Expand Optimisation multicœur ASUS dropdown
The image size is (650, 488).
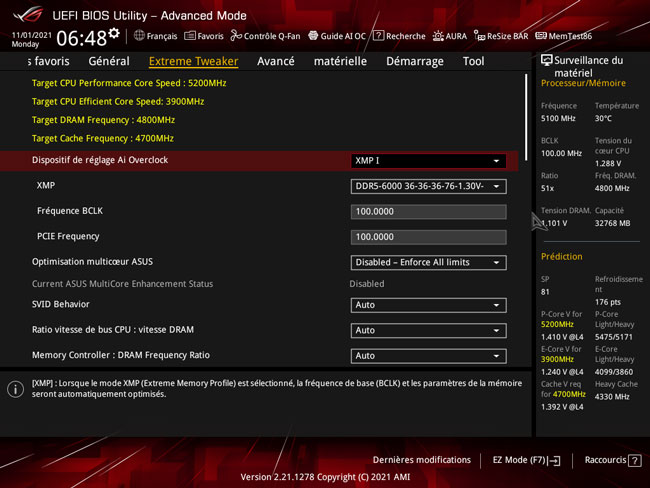[x=428, y=263]
